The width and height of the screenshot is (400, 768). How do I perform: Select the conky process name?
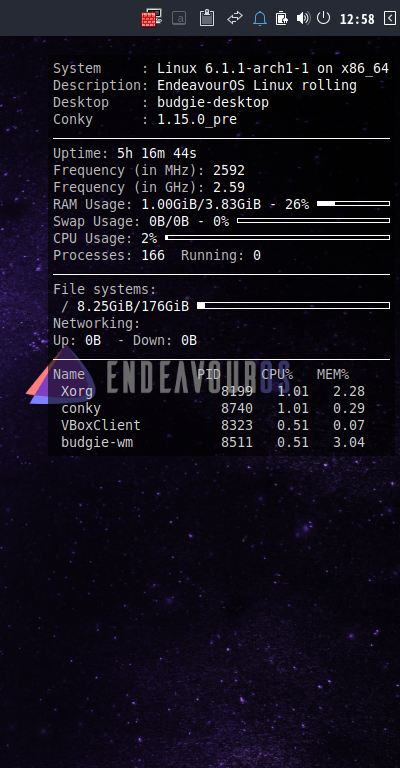pyautogui.click(x=81, y=409)
